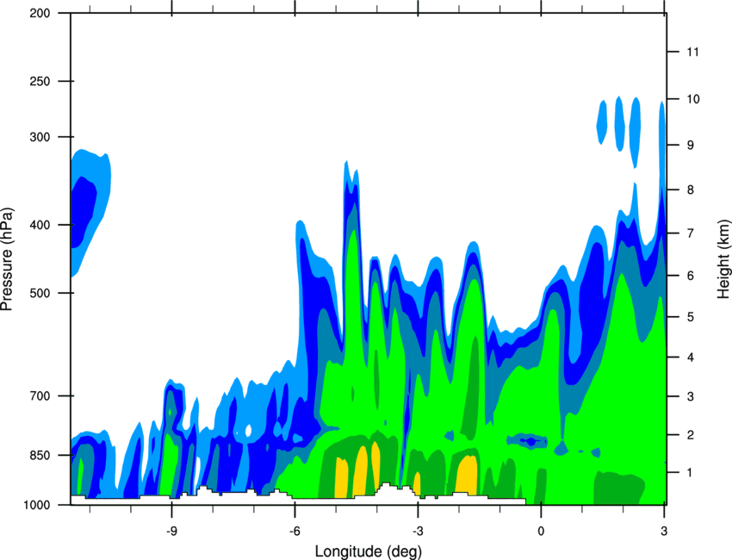
Task: Select the 850 pressure tick label
Action: [x=40, y=455]
